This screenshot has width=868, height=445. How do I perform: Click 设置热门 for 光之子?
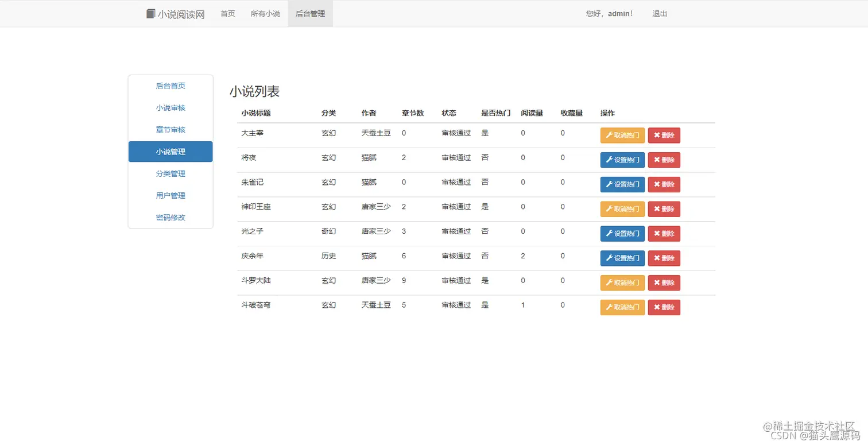[622, 234]
